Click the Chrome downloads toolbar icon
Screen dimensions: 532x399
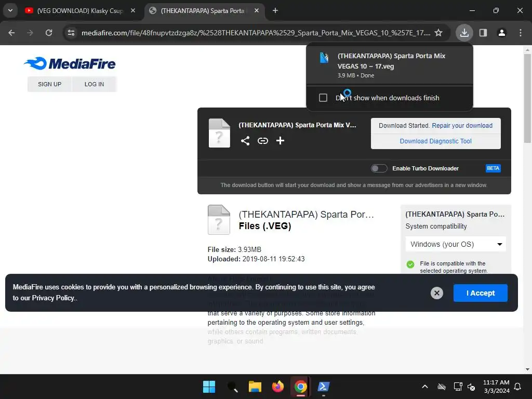point(464,33)
